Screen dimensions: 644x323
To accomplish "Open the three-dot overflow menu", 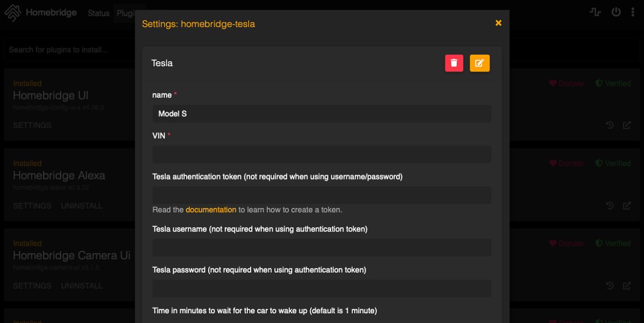I will point(636,12).
